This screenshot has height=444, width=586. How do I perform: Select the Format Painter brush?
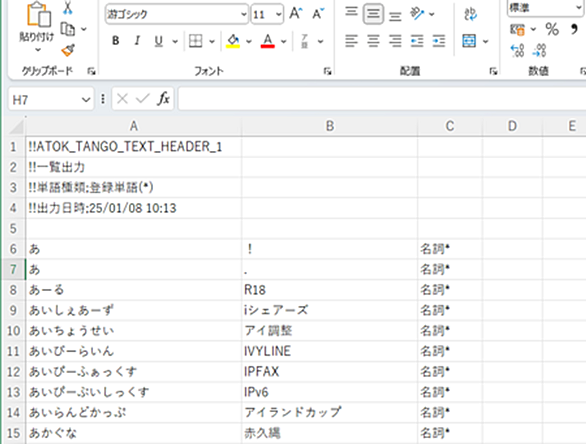pos(68,50)
